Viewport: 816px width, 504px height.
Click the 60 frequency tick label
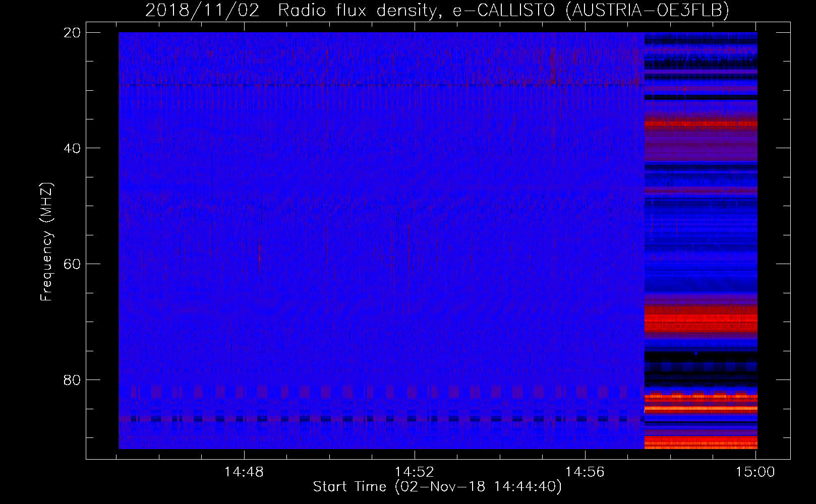pyautogui.click(x=73, y=264)
